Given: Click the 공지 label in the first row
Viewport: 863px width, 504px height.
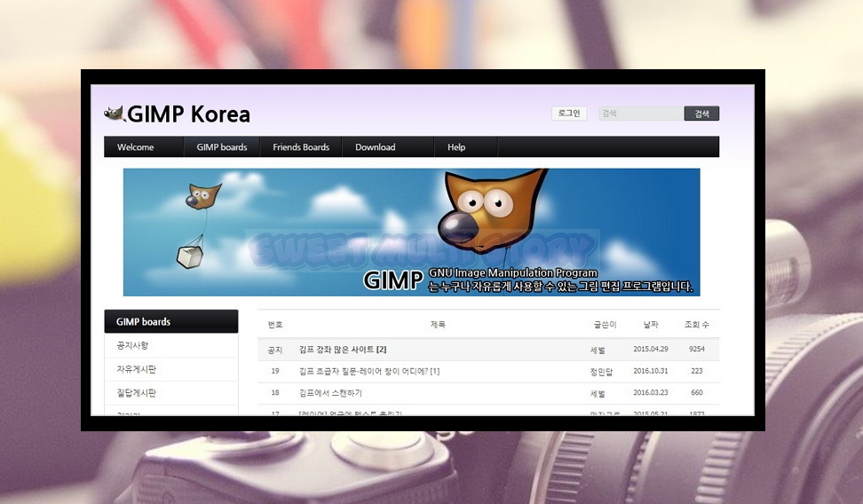Looking at the screenshot, I should click(274, 350).
